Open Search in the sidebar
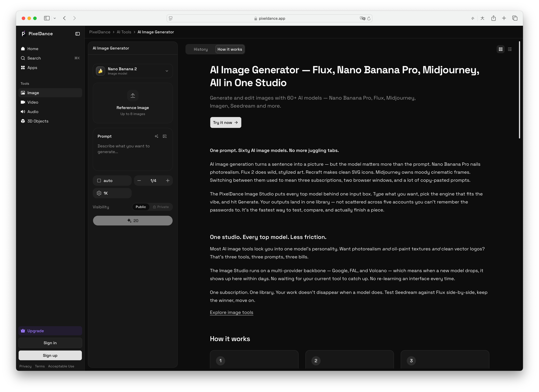The height and width of the screenshot is (392, 539). pos(50,58)
